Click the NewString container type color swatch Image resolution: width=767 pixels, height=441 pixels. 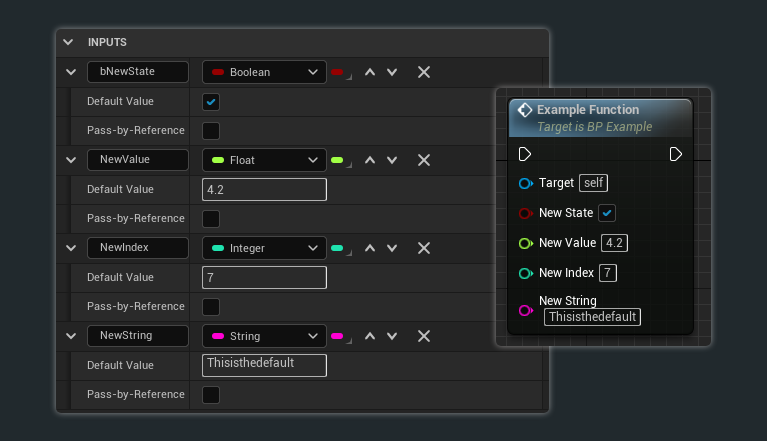(338, 336)
